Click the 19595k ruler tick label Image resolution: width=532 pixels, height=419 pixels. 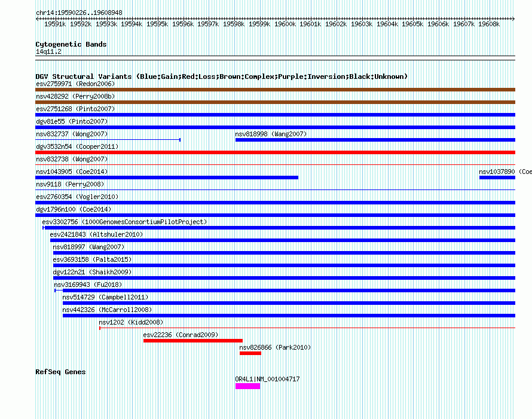pyautogui.click(x=157, y=24)
